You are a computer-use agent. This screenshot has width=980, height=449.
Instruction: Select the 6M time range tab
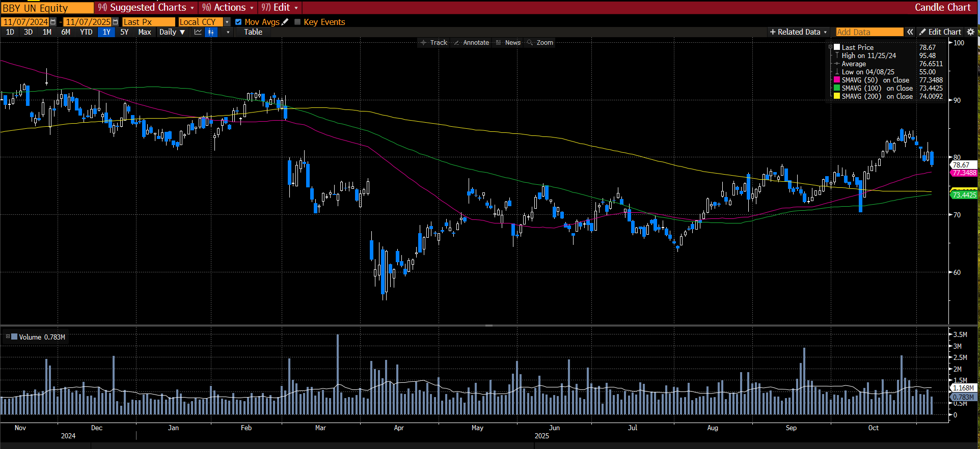(x=66, y=32)
